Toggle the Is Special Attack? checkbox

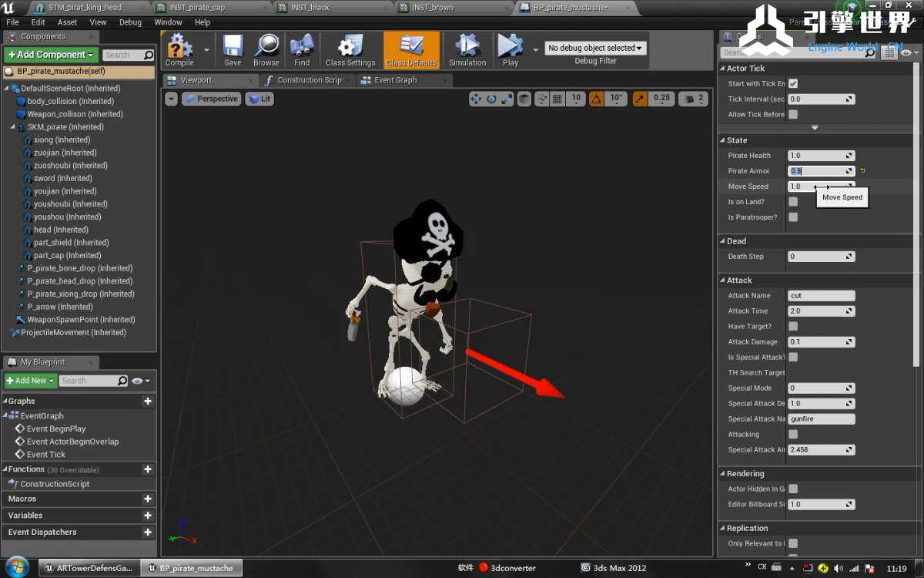793,358
